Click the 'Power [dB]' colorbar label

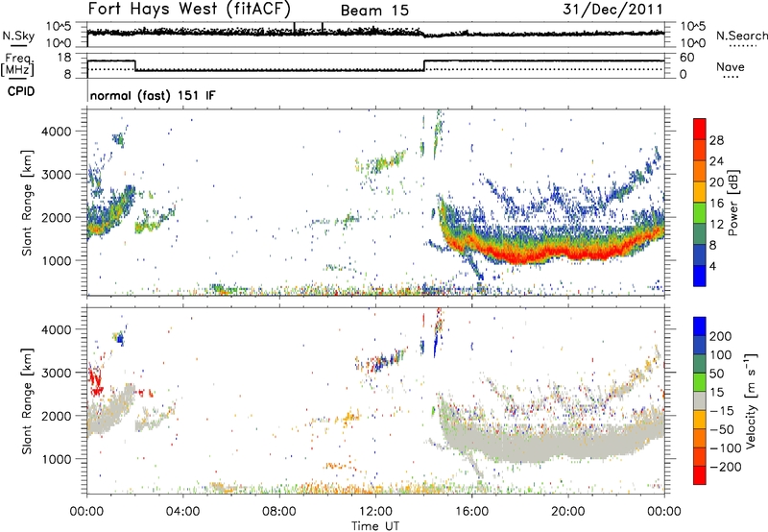click(733, 203)
